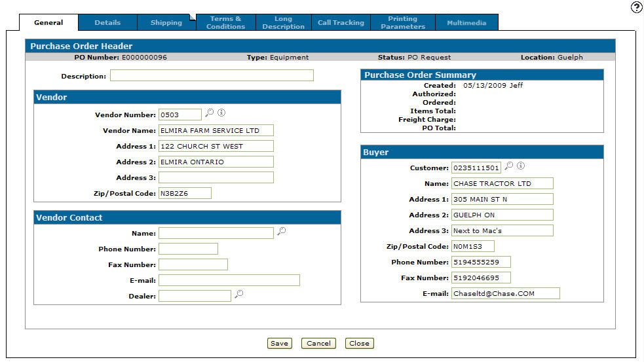
Task: Click the Status value PO Request
Action: click(429, 58)
